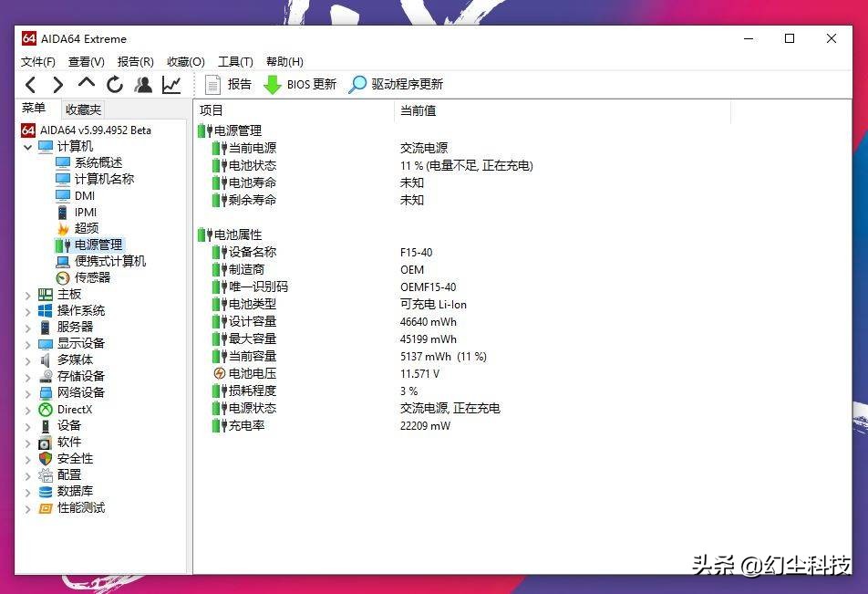Viewport: 868px width, 594px height.
Task: Select 便携式计算机 laptop icon in sidebar
Action: 61,261
